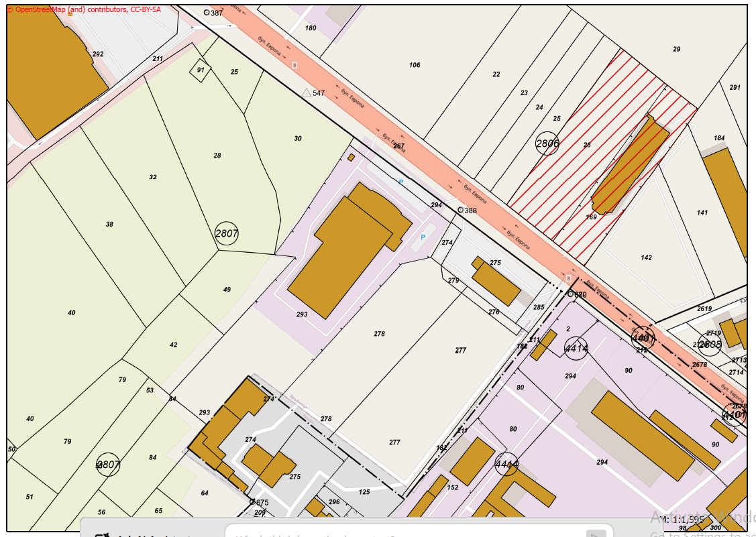Click the search input field at bottom

point(402,533)
